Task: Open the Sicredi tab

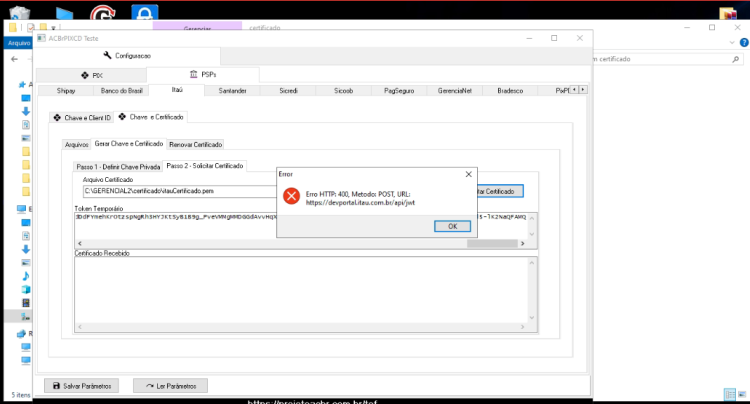Action: pyautogui.click(x=288, y=91)
